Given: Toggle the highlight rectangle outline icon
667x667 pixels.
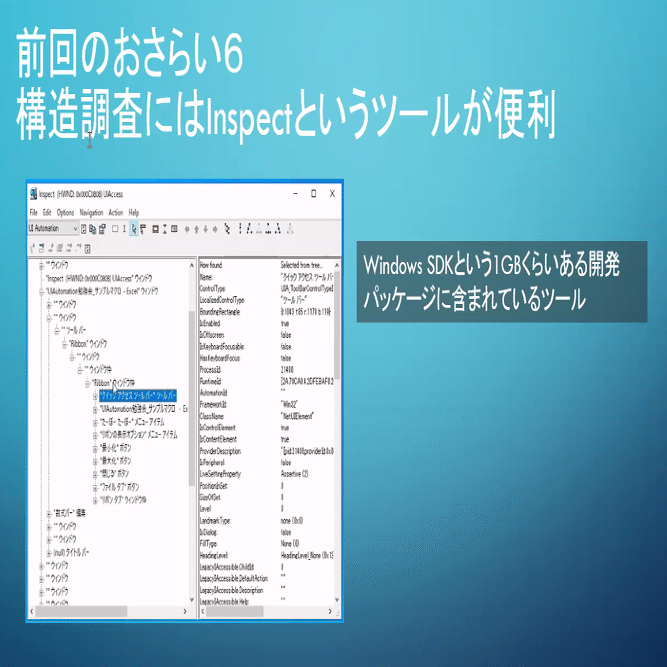Looking at the screenshot, I should pos(115,229).
